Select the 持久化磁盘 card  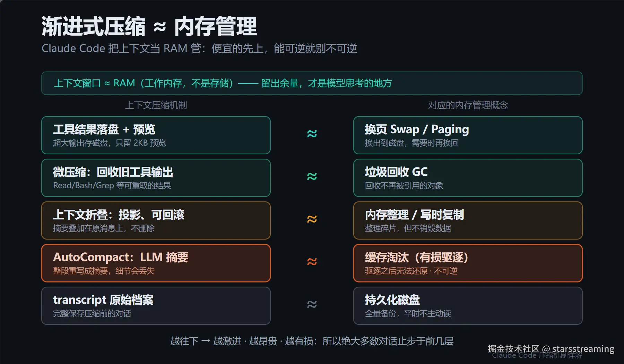[x=468, y=306]
